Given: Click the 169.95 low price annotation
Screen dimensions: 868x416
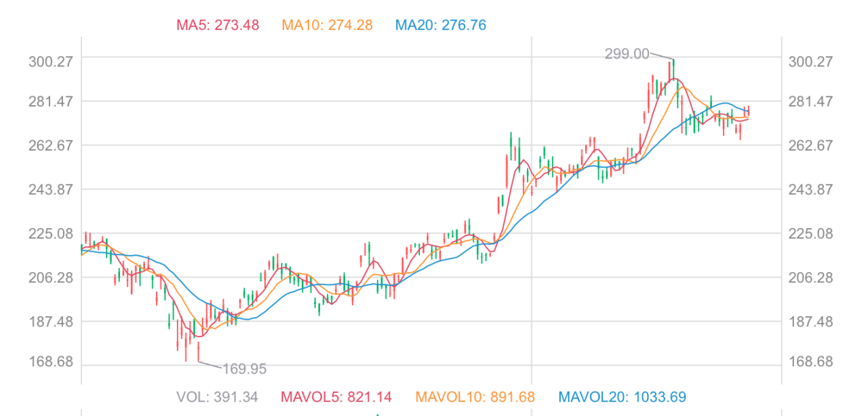Looking at the screenshot, I should 244,369.
